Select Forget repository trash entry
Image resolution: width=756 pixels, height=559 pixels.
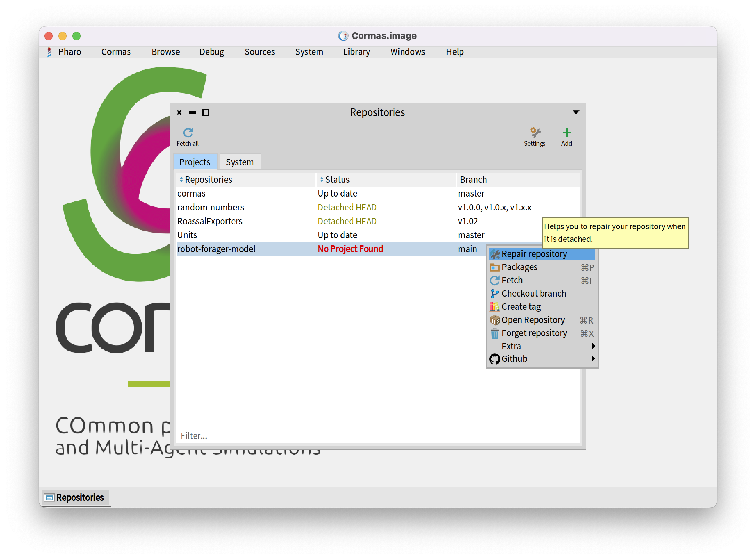(x=534, y=333)
